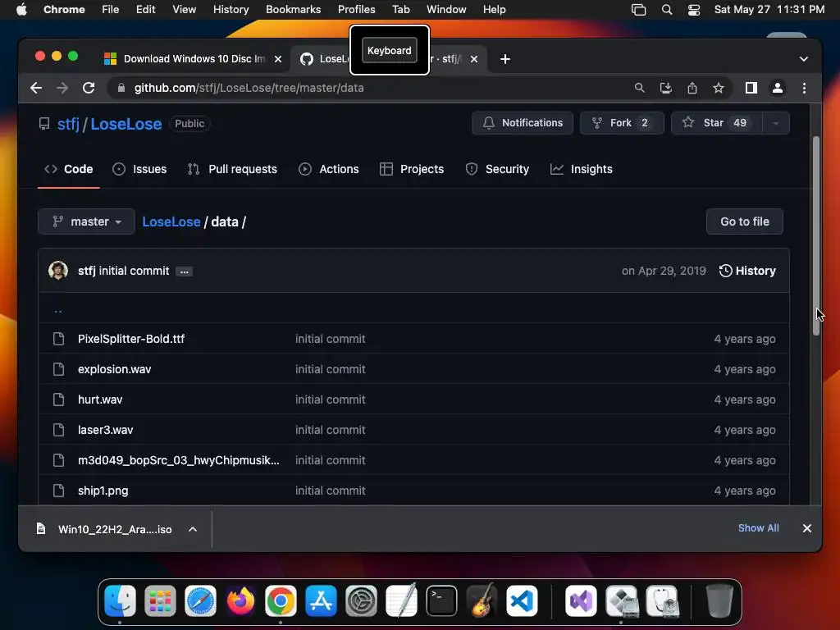Click the stfj commit author avatar
The width and height of the screenshot is (840, 630).
coord(58,271)
